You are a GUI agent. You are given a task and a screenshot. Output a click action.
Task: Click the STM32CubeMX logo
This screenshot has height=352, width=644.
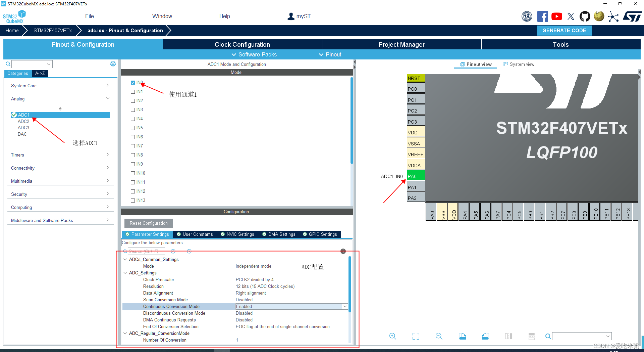(x=14, y=16)
